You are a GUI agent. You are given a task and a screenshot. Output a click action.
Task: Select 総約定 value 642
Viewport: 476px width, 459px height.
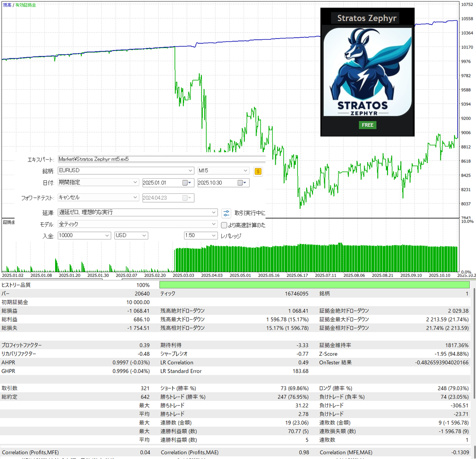145,397
